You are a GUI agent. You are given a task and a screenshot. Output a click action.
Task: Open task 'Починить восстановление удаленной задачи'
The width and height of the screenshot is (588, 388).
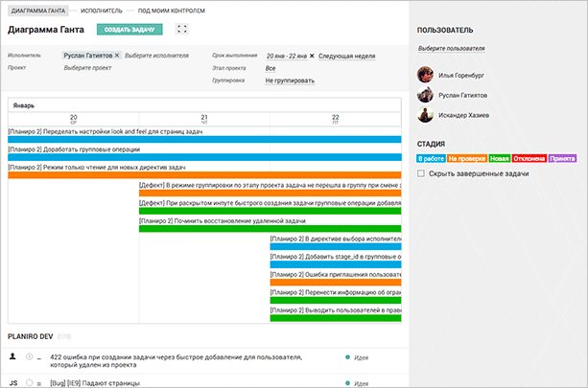coord(223,220)
